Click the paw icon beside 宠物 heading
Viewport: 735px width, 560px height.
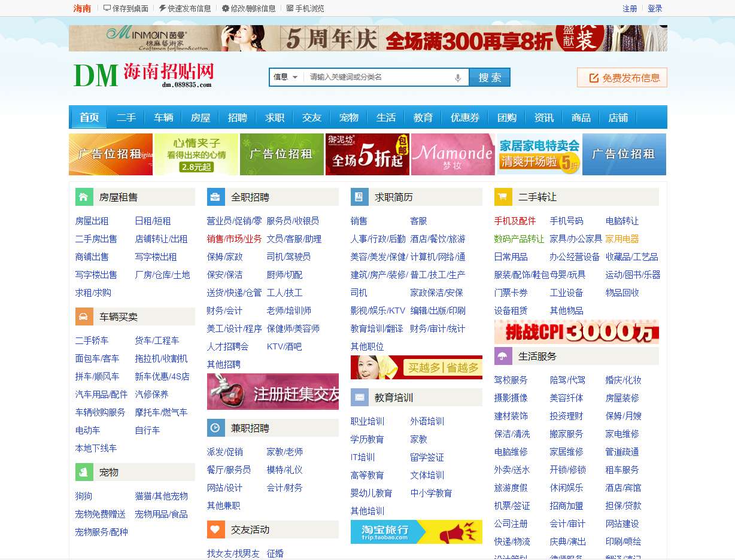(x=84, y=472)
